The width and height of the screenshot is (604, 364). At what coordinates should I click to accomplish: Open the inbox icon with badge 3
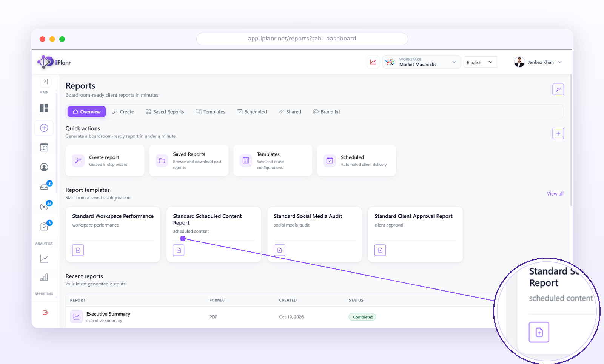[44, 187]
